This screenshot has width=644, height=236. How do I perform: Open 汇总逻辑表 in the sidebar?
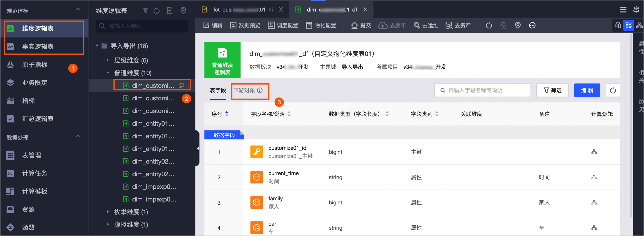(x=37, y=118)
